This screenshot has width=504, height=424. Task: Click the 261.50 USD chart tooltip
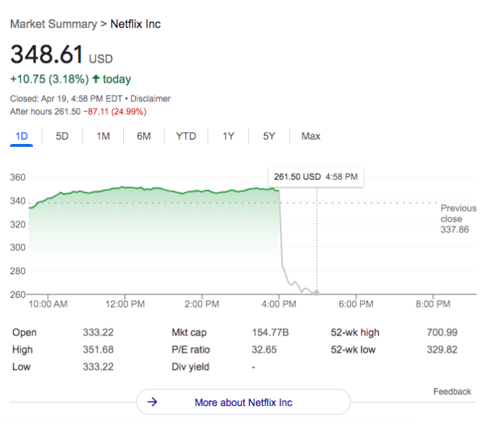(315, 176)
